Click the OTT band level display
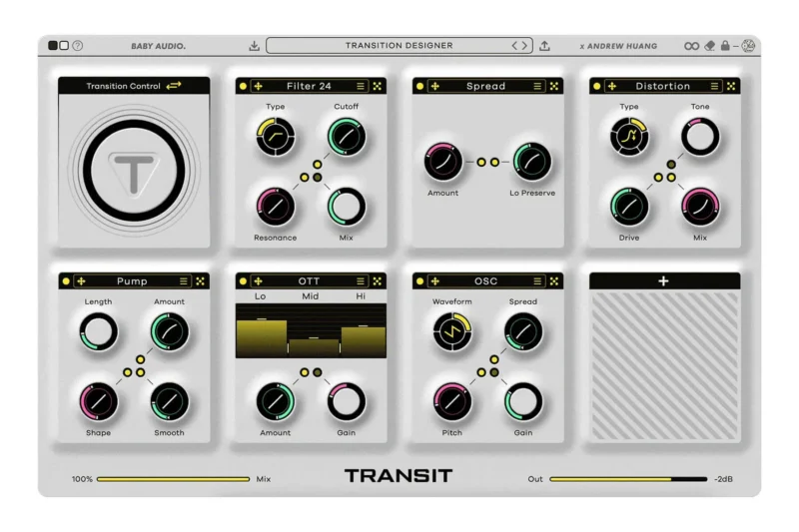 coord(311,331)
